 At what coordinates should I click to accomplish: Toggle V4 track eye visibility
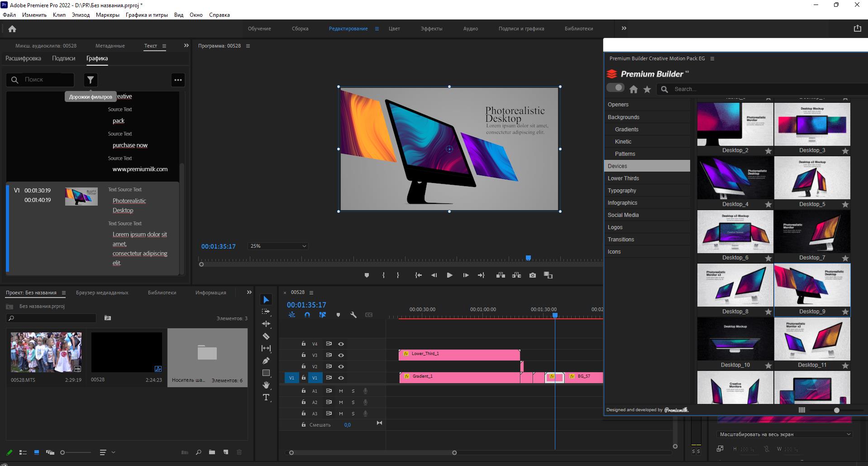point(341,344)
